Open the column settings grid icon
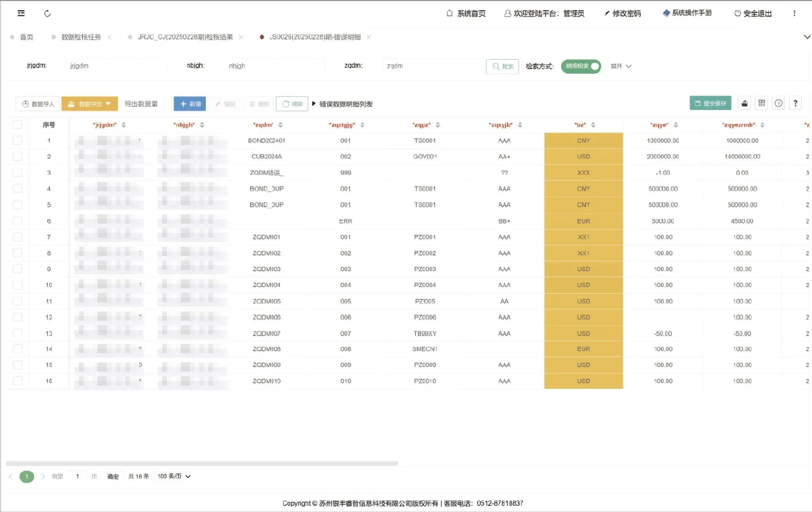 click(x=762, y=104)
